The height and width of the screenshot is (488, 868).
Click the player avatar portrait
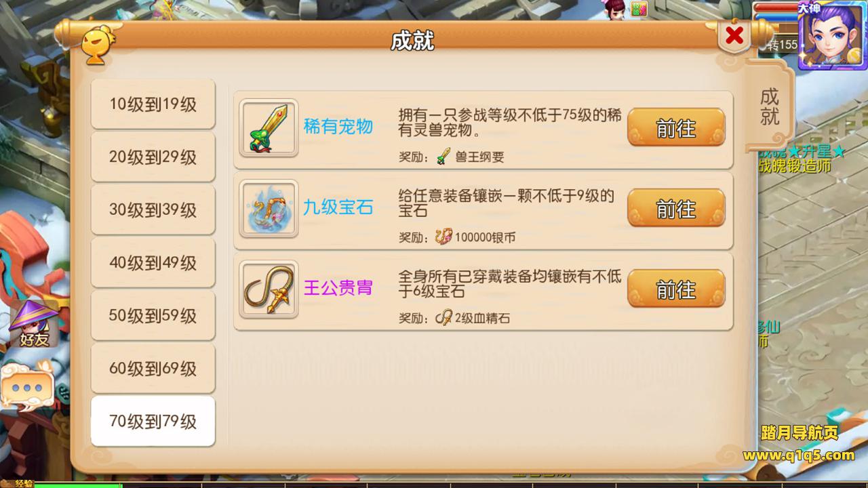pyautogui.click(x=832, y=35)
